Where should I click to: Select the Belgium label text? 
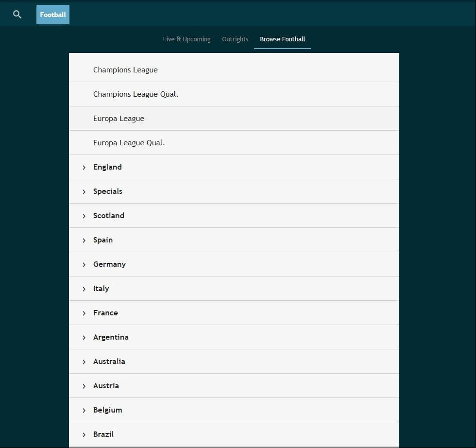point(108,410)
